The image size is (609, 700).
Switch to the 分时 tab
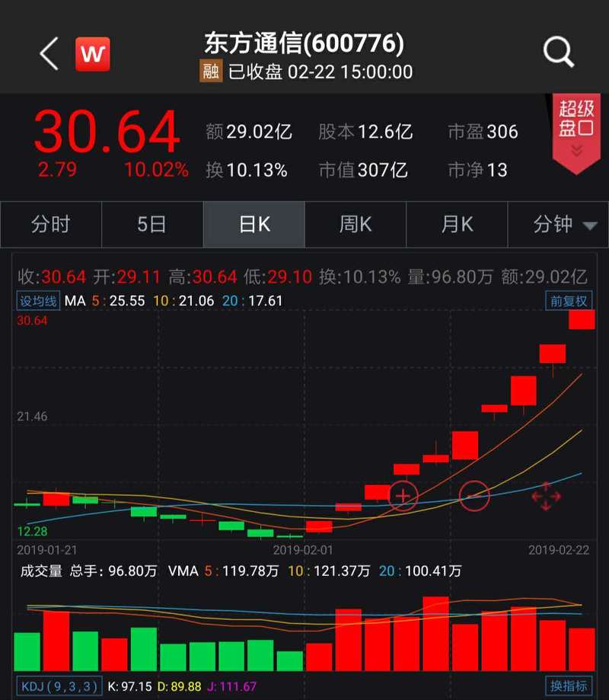pyautogui.click(x=51, y=224)
